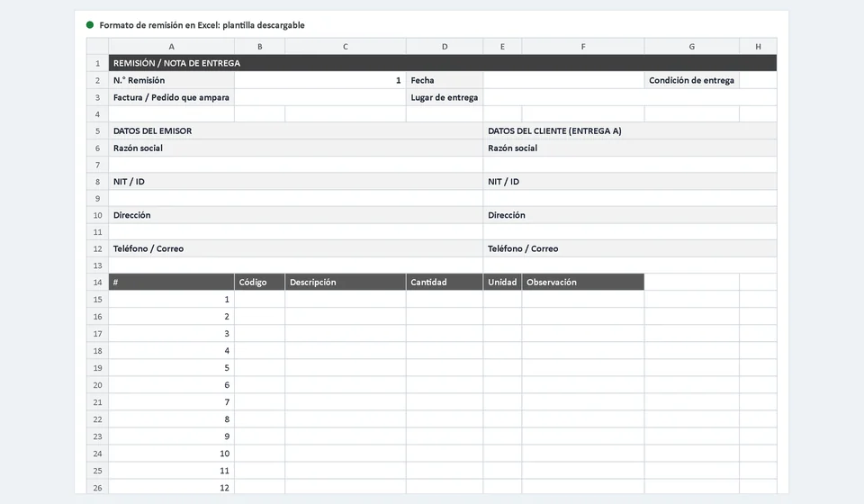Viewport: 864px width, 504px height.
Task: Click the 'Fecha' label cell
Action: [x=445, y=80]
